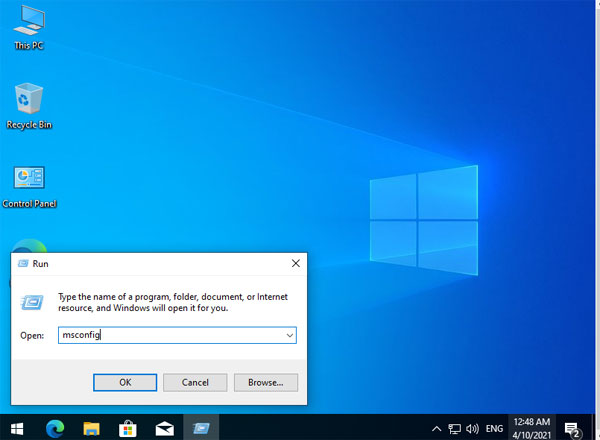The image size is (600, 440).
Task: Launch Microsoft Edge from the taskbar
Action: (x=53, y=427)
